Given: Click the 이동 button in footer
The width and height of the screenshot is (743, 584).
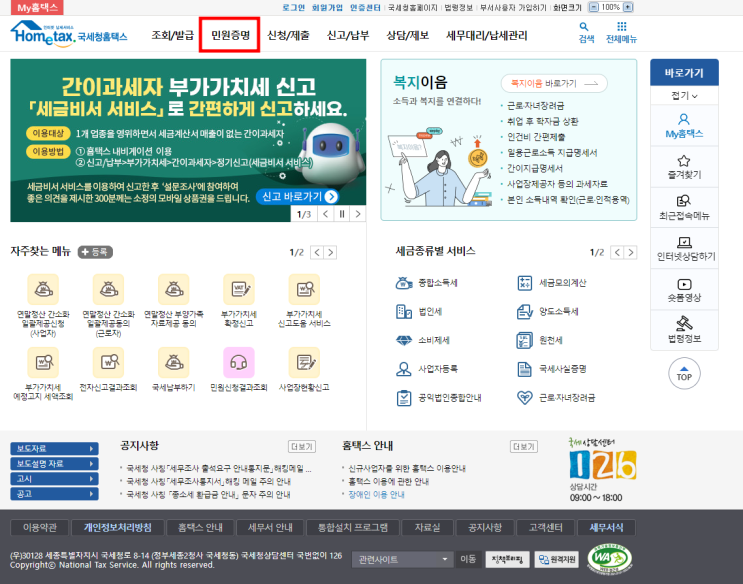Looking at the screenshot, I should [468, 559].
